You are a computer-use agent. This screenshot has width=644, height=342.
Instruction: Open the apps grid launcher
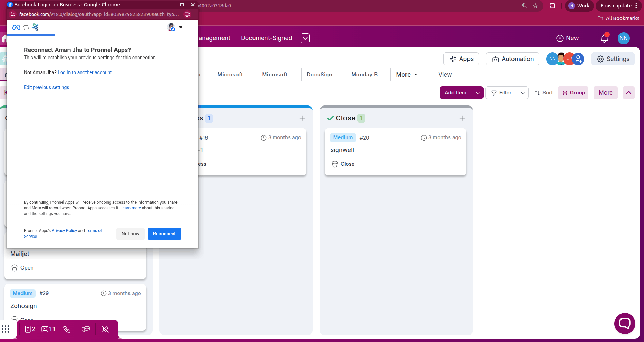click(x=5, y=329)
